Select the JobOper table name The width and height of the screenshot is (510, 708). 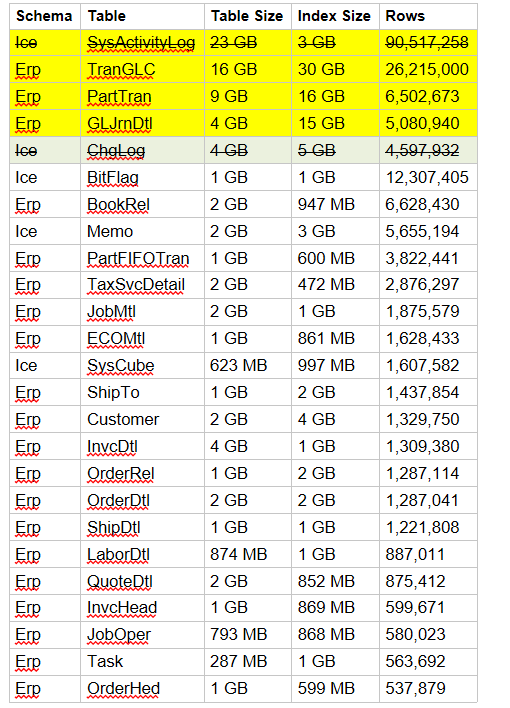(119, 635)
